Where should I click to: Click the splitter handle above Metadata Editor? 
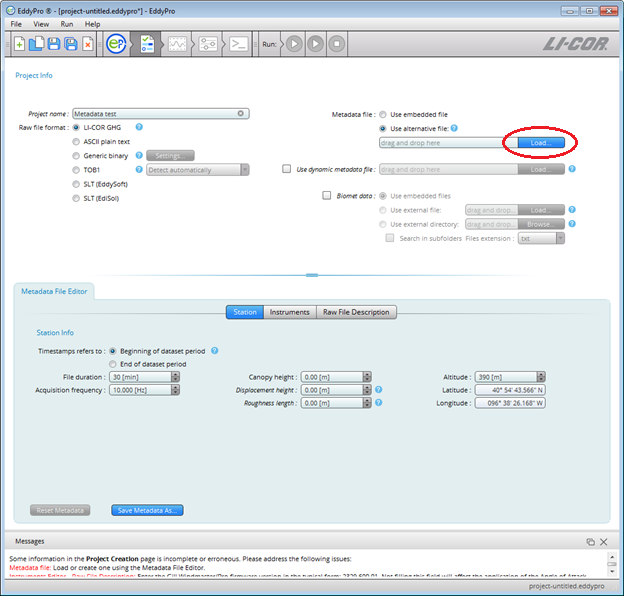point(312,275)
